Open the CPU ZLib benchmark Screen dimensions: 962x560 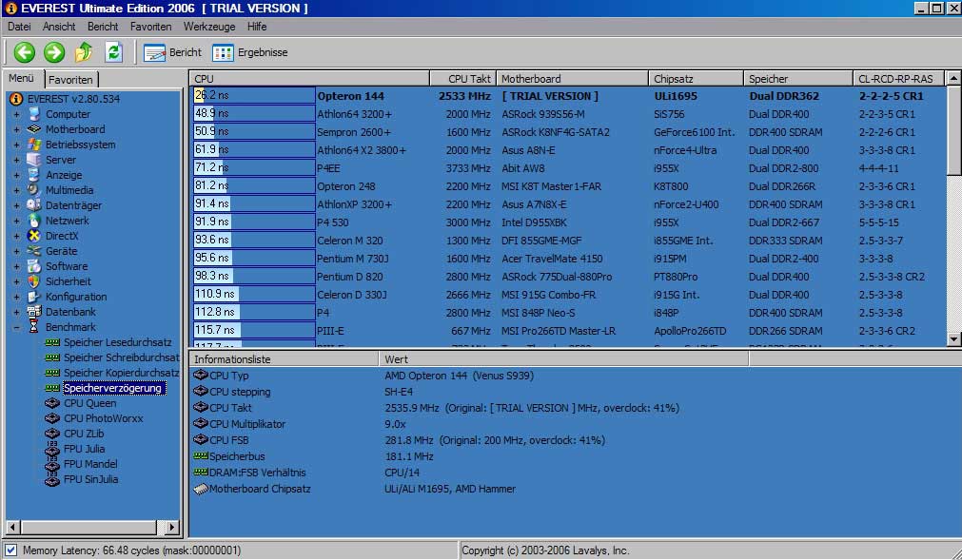[x=84, y=434]
